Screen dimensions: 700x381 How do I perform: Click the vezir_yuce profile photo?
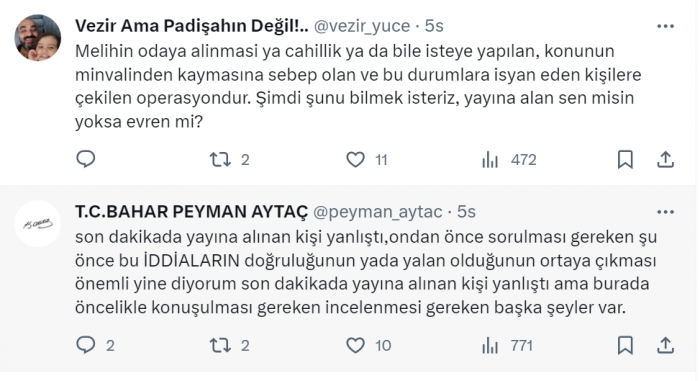click(38, 38)
